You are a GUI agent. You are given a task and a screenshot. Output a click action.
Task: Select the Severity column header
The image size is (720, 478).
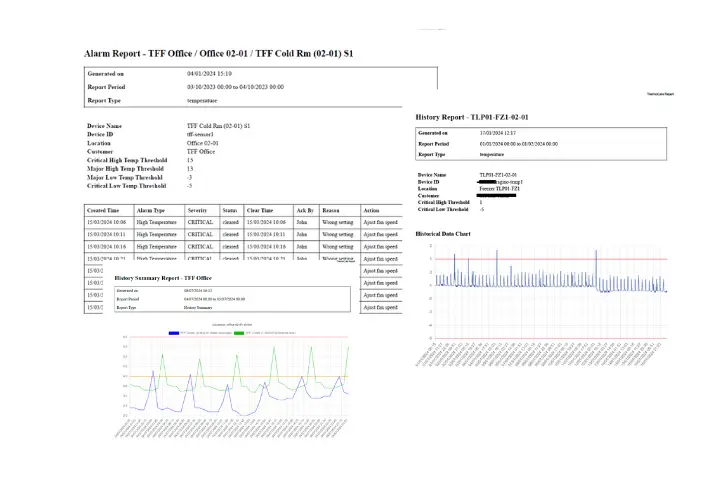point(197,211)
